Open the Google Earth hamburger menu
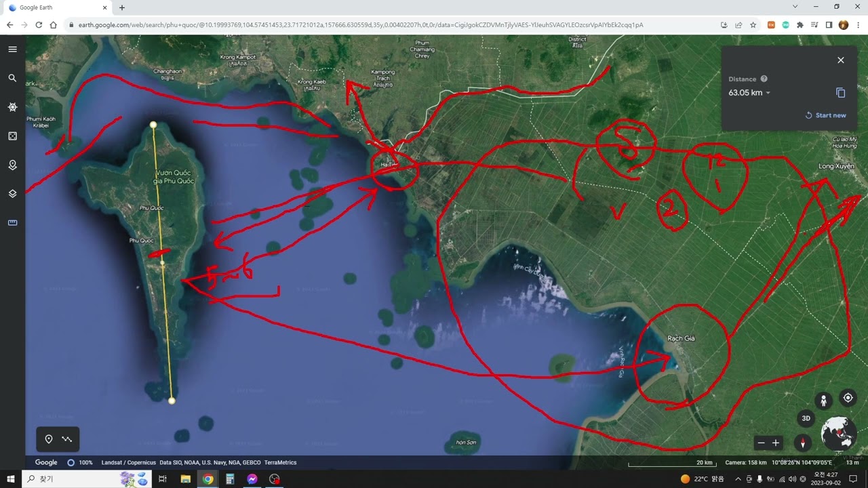Image resolution: width=868 pixels, height=488 pixels. [12, 49]
